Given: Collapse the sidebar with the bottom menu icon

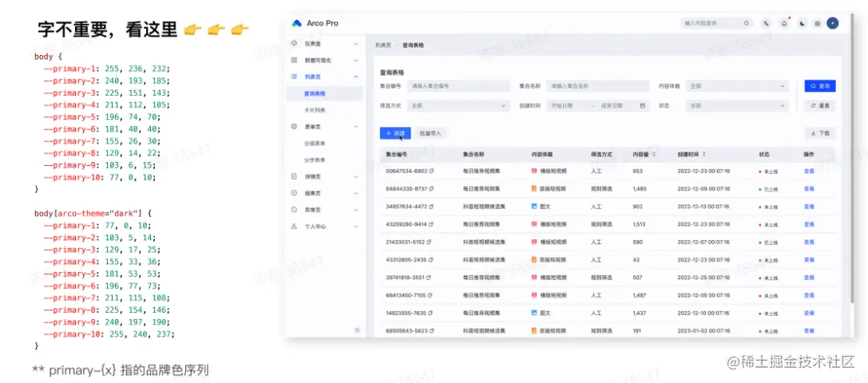Looking at the screenshot, I should tap(357, 330).
